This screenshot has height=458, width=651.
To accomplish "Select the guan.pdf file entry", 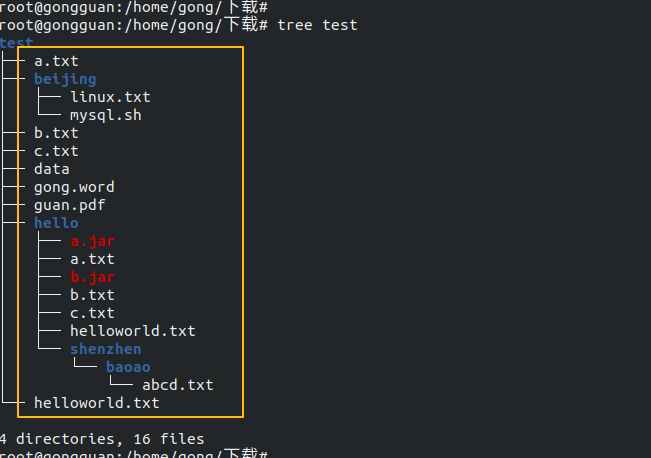I will click(70, 205).
